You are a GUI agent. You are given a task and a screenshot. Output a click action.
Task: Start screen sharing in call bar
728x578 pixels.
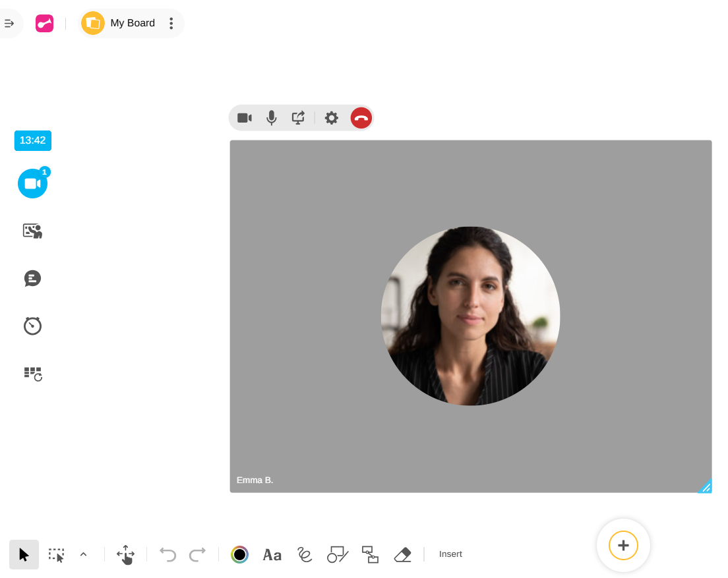pos(298,118)
